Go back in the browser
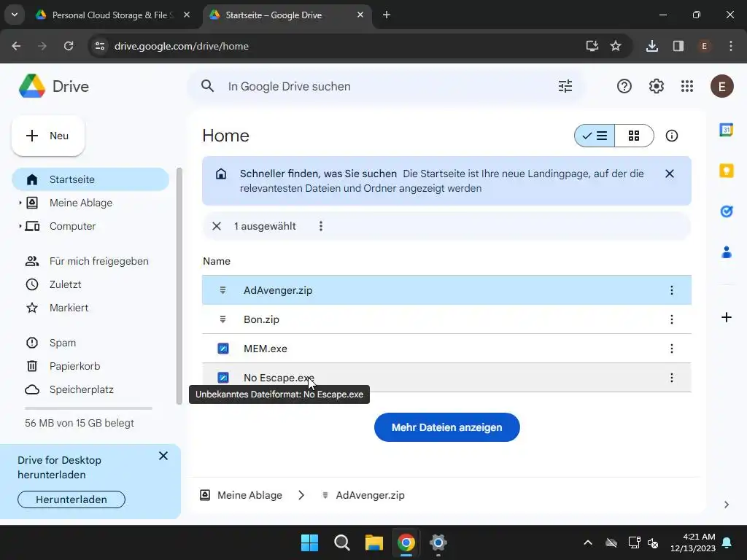The height and width of the screenshot is (560, 747). point(16,46)
